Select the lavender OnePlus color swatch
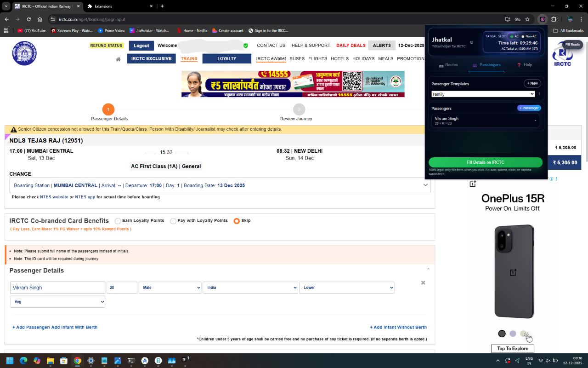Viewport: 588px width, 368px height. (513, 333)
